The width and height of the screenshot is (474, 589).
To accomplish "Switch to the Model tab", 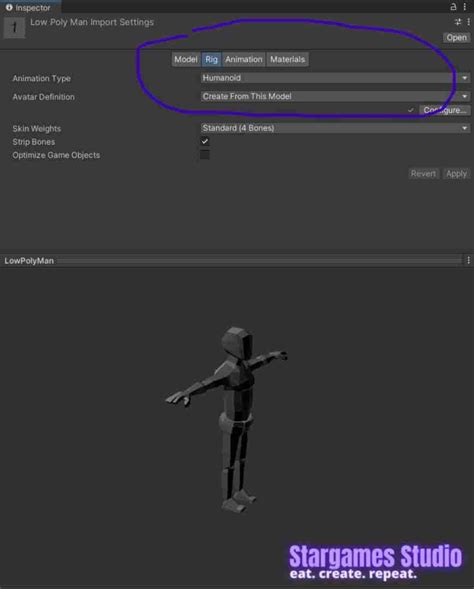I will point(185,59).
